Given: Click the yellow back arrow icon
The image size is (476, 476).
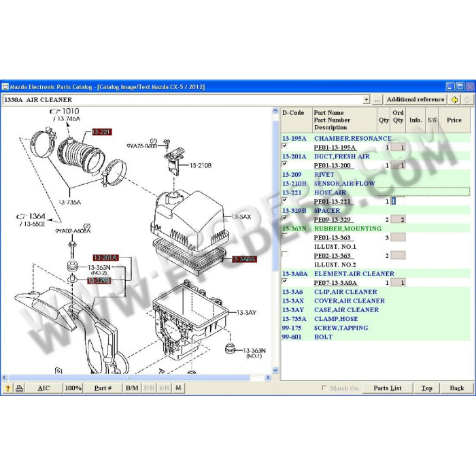Looking at the screenshot, I should (x=454, y=99).
